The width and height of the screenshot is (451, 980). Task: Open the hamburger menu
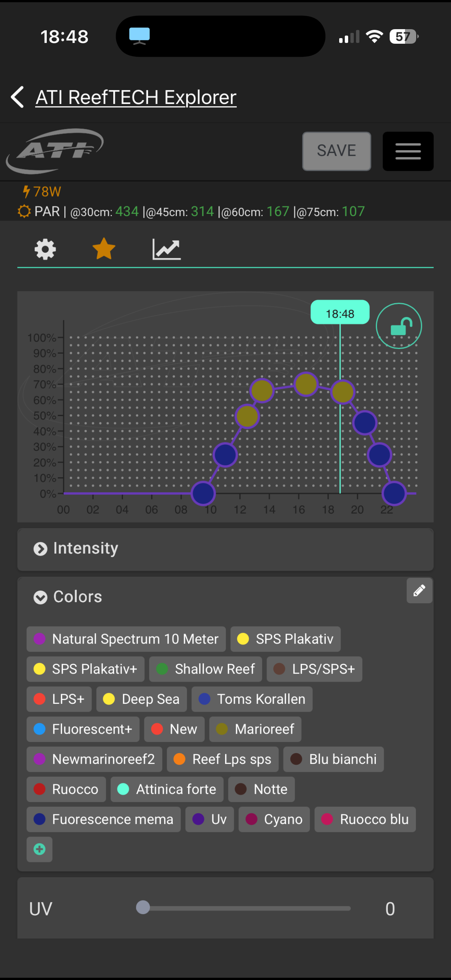coord(408,151)
